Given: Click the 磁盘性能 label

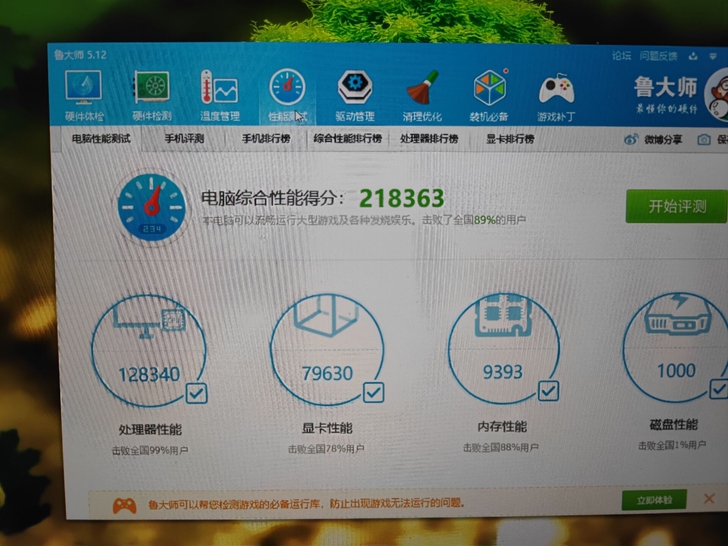Looking at the screenshot, I should 674,424.
